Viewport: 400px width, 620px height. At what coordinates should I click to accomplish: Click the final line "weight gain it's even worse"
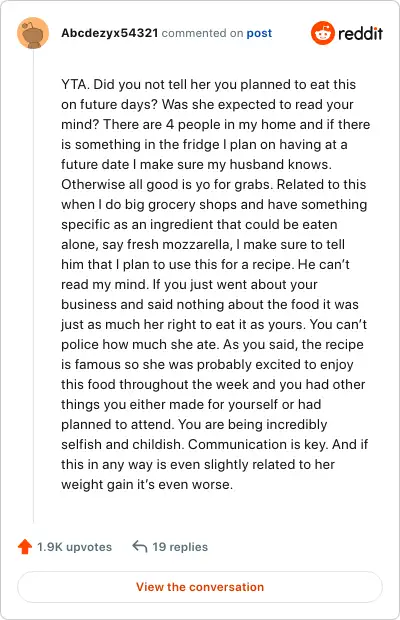point(147,484)
